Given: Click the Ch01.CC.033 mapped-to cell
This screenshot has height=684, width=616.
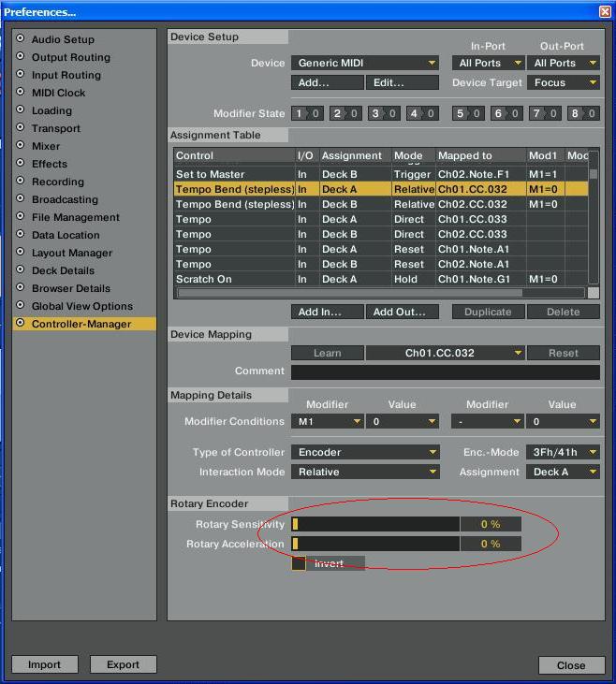Looking at the screenshot, I should 480,219.
